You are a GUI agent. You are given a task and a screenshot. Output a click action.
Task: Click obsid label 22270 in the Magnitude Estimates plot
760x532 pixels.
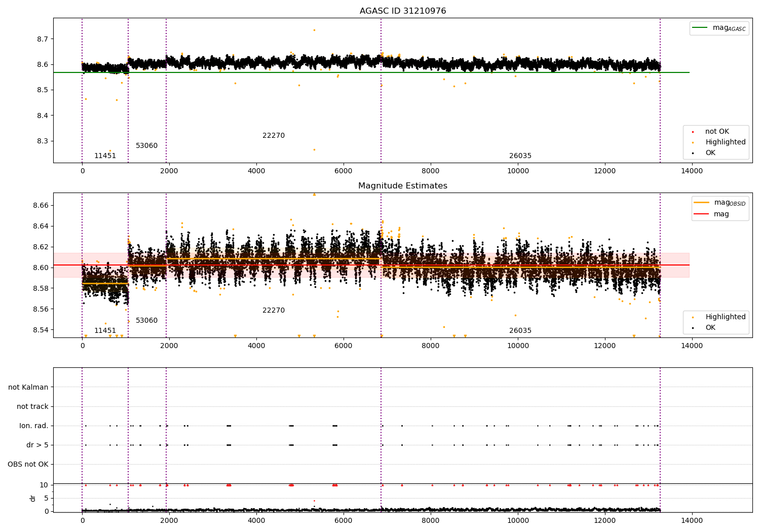(274, 311)
